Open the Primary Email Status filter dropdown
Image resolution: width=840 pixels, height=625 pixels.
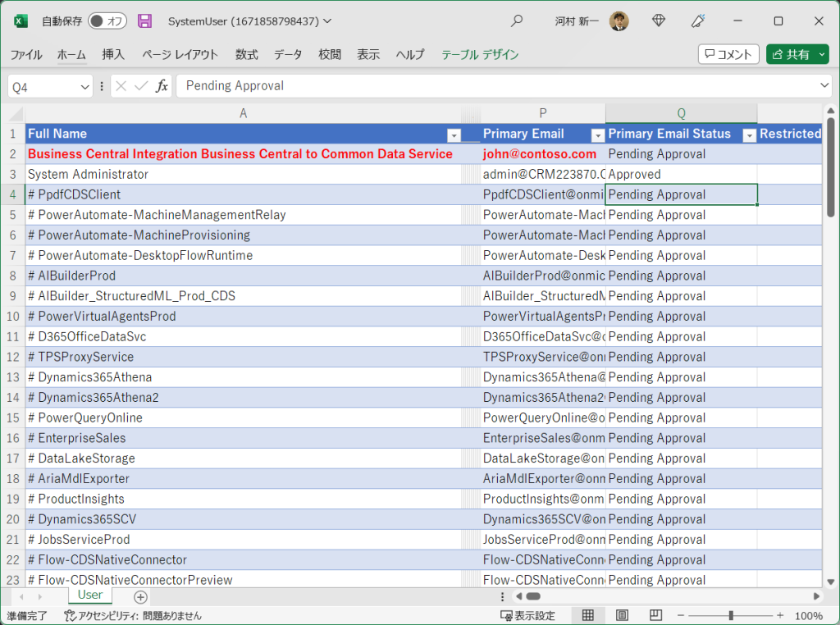750,135
